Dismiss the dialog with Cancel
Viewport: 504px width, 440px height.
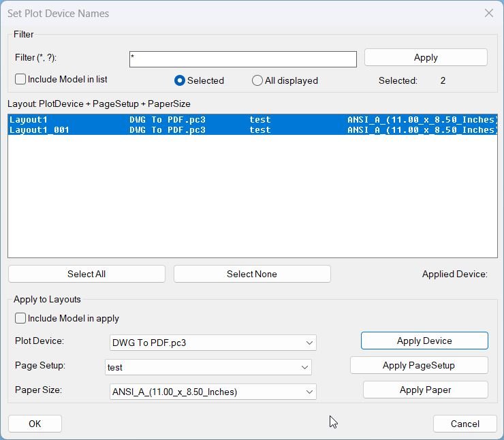464,424
